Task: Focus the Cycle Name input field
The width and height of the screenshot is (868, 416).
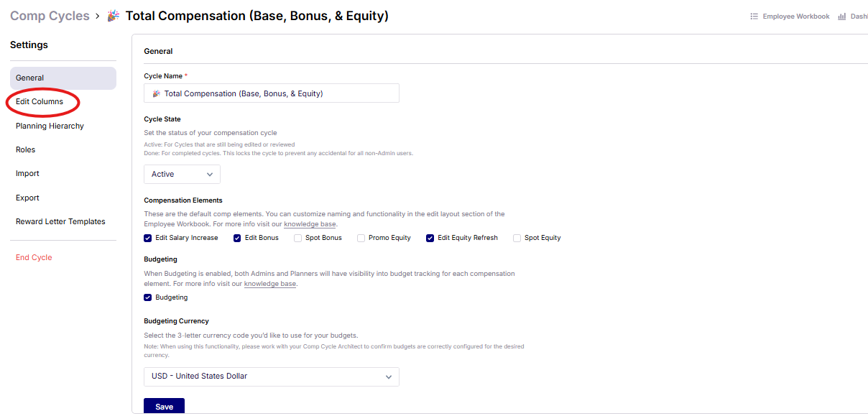Action: (x=272, y=93)
